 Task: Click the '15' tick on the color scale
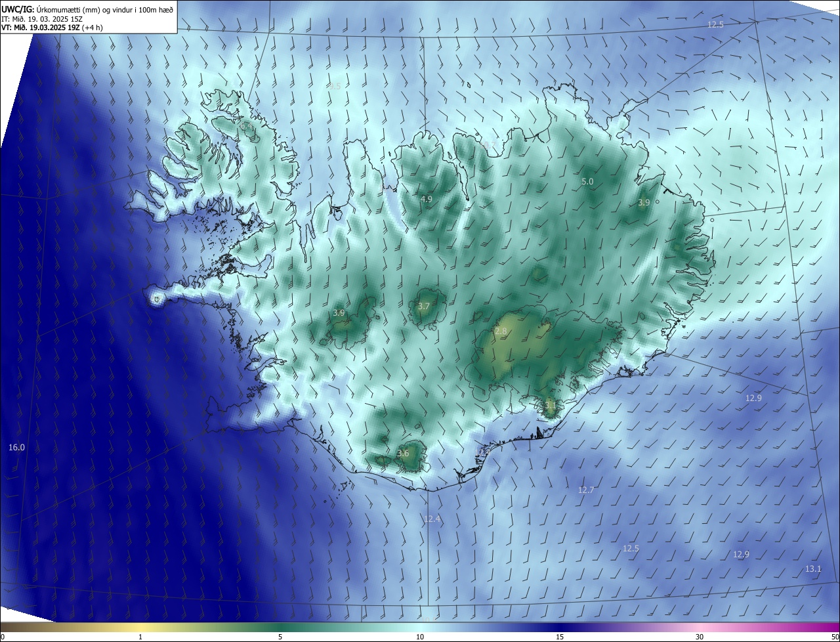coord(560,637)
